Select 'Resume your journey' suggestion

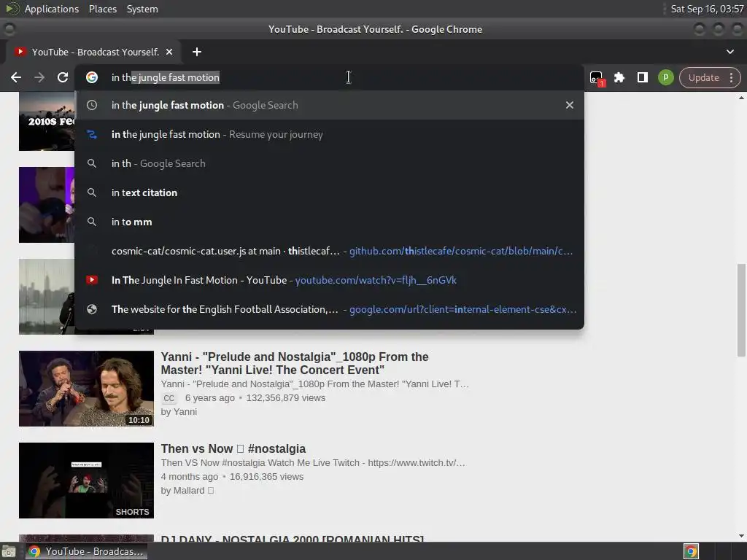click(330, 134)
